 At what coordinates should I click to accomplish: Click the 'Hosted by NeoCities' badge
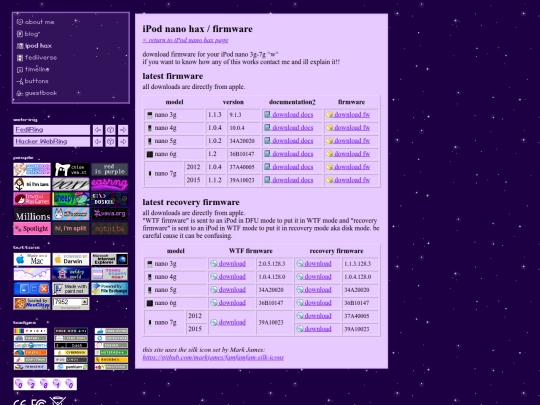[32, 303]
